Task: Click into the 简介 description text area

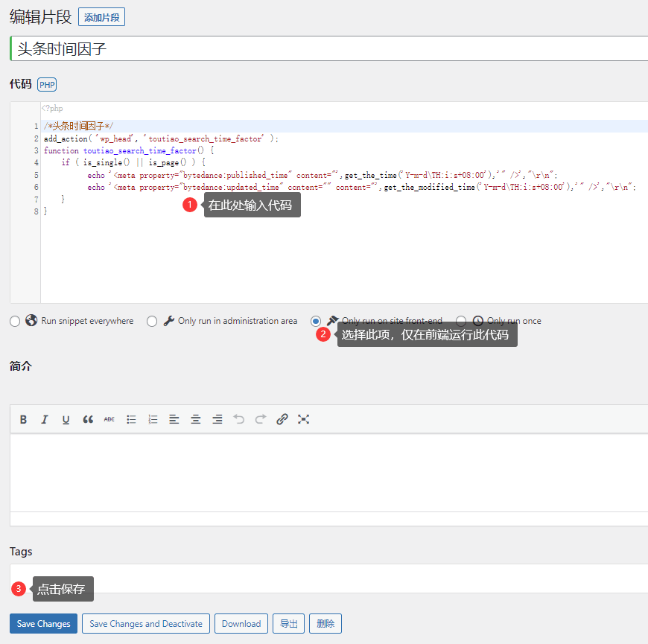Action: 329,473
